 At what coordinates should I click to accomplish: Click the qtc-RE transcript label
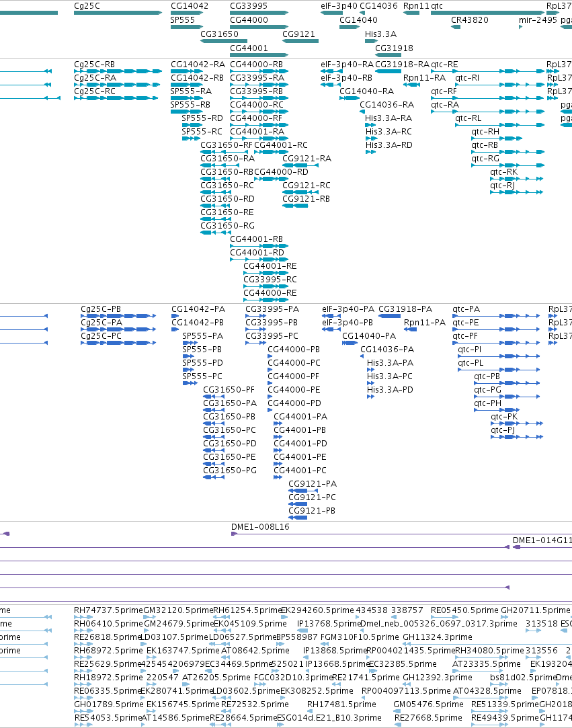(x=444, y=64)
